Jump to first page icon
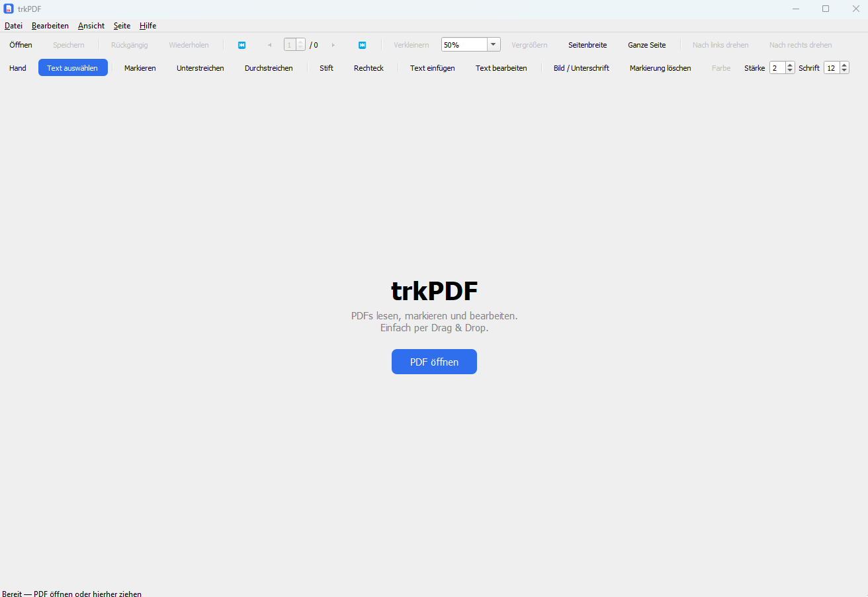This screenshot has width=868, height=597. [x=241, y=45]
